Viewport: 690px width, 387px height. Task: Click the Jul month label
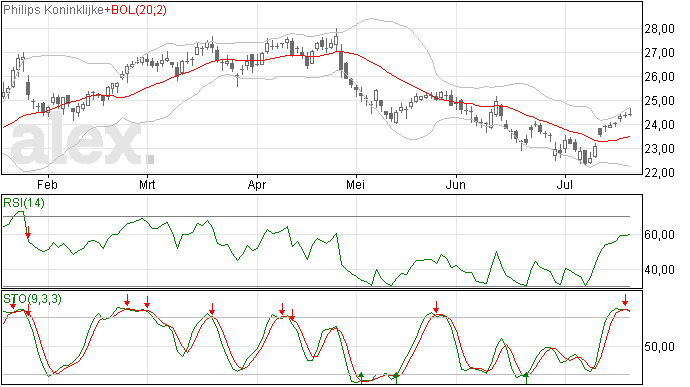point(565,184)
